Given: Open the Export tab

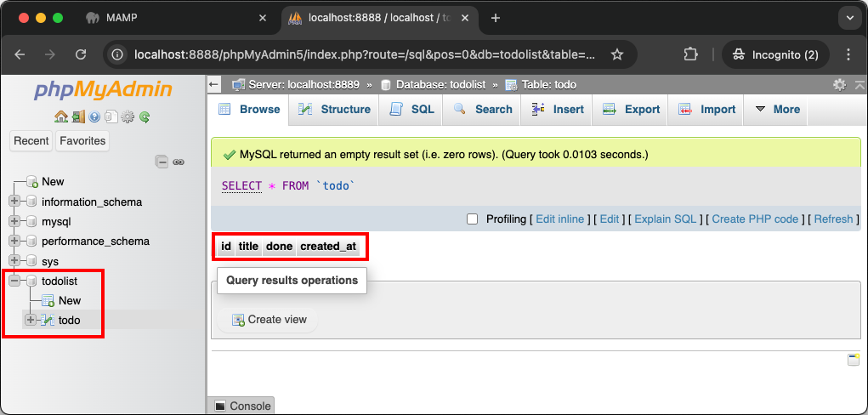Looking at the screenshot, I should (632, 109).
